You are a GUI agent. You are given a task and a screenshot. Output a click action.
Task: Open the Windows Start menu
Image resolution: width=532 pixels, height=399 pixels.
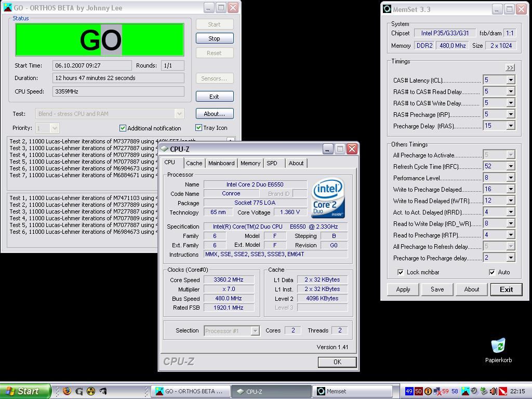(x=25, y=391)
